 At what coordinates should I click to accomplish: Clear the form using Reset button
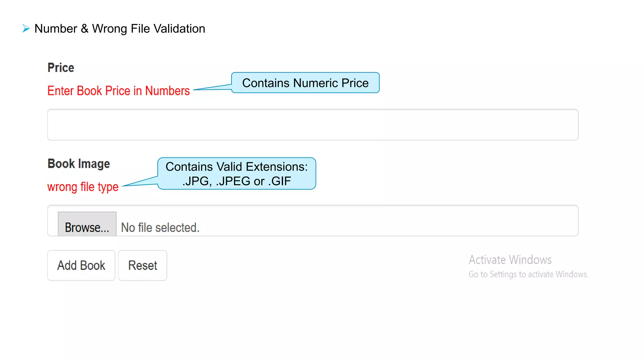pyautogui.click(x=142, y=266)
